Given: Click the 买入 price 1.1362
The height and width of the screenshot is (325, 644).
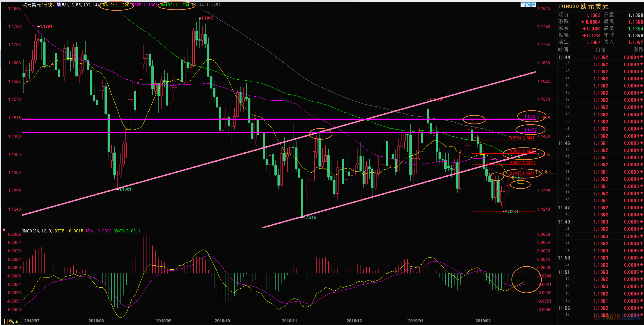Looking at the screenshot, I should click(x=635, y=42).
